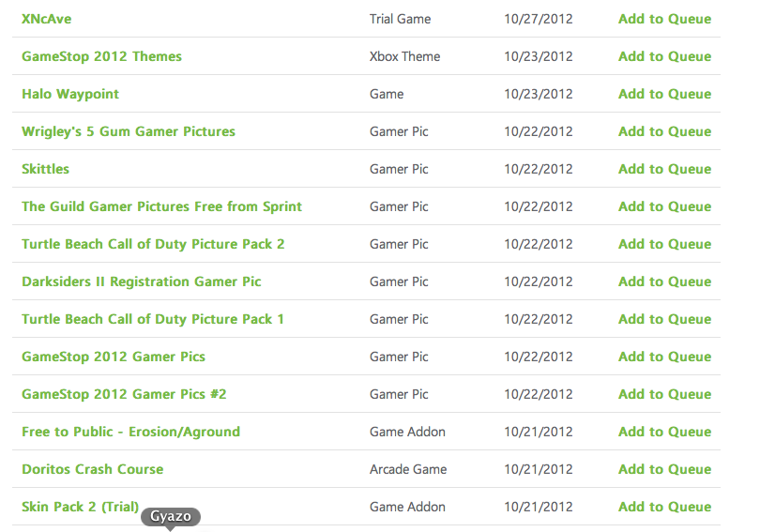Open GameStop 2012 Gamer Pics #2

click(124, 394)
